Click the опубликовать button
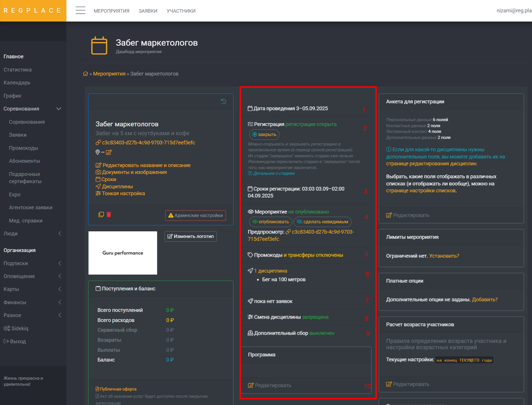Viewport: 532px width, 405px height. tap(270, 222)
